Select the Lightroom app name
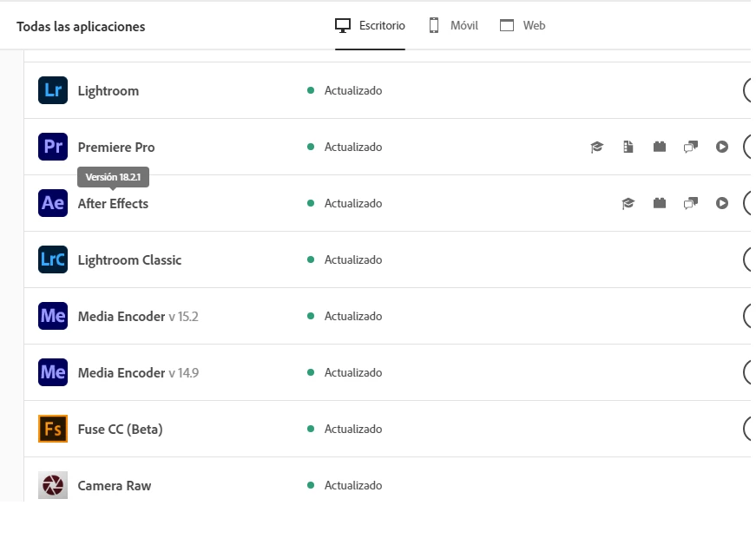 108,90
